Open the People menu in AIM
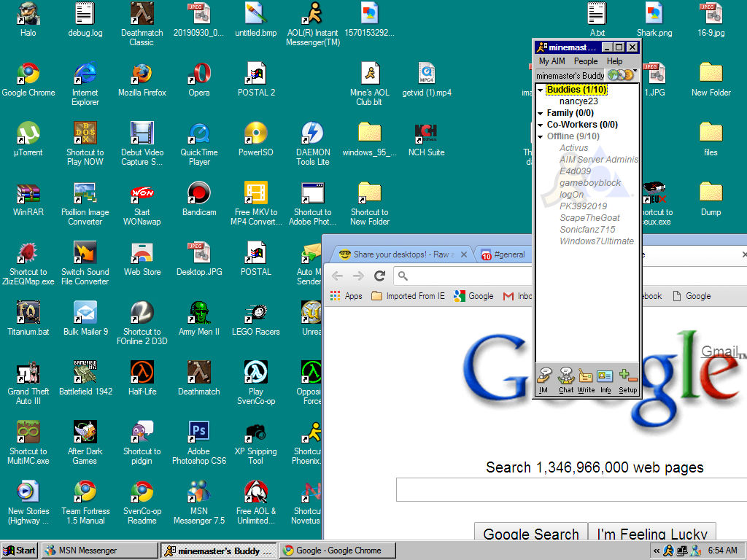The height and width of the screenshot is (560, 747). coord(586,61)
